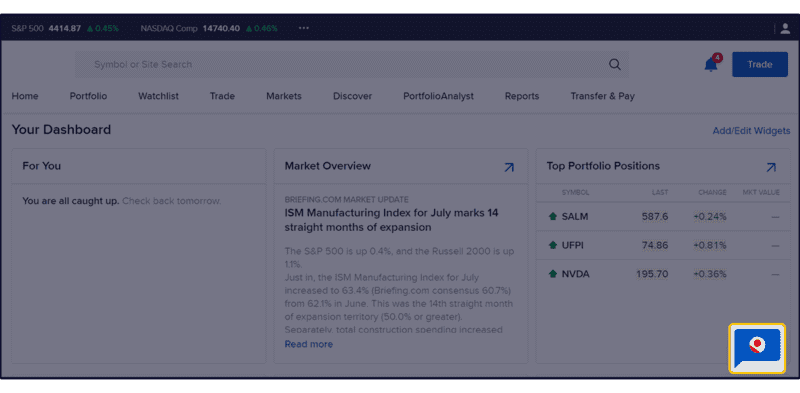Click the MKT VALUE column header
The height and width of the screenshot is (393, 800).
pyautogui.click(x=761, y=192)
